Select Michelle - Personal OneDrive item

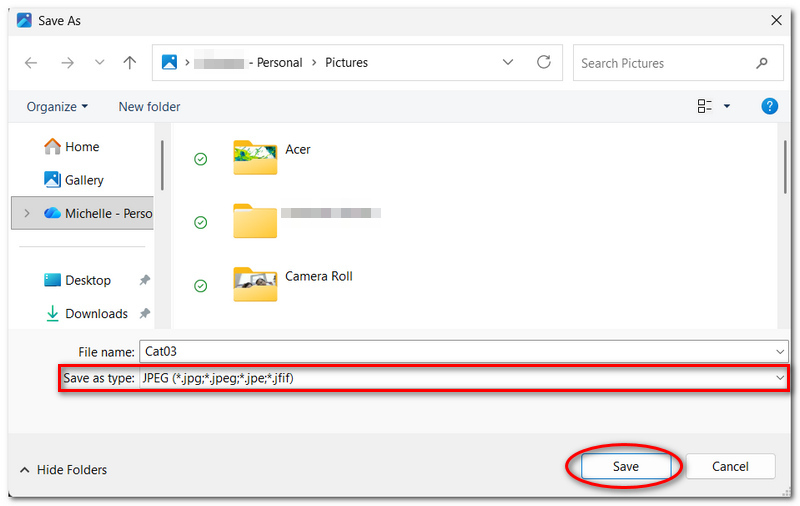[x=82, y=213]
